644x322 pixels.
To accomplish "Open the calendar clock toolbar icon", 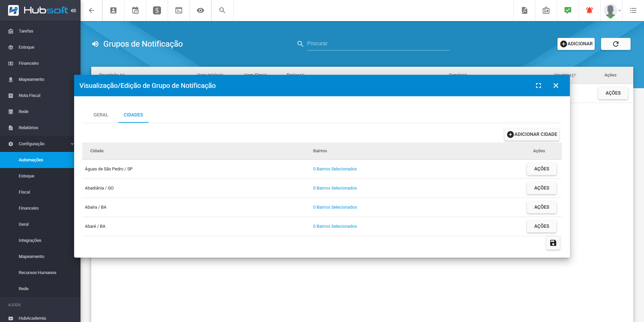I will (135, 10).
